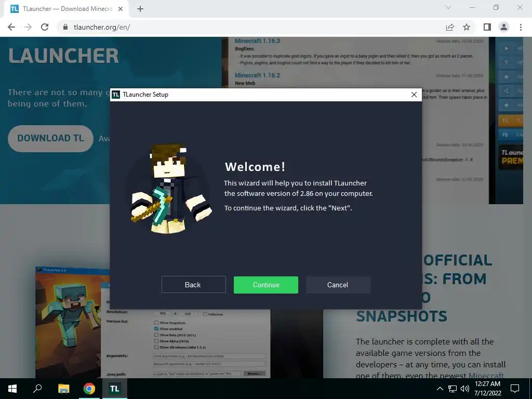Image resolution: width=532 pixels, height=399 pixels.
Task: Open the Windows Start menu
Action: tap(12, 389)
